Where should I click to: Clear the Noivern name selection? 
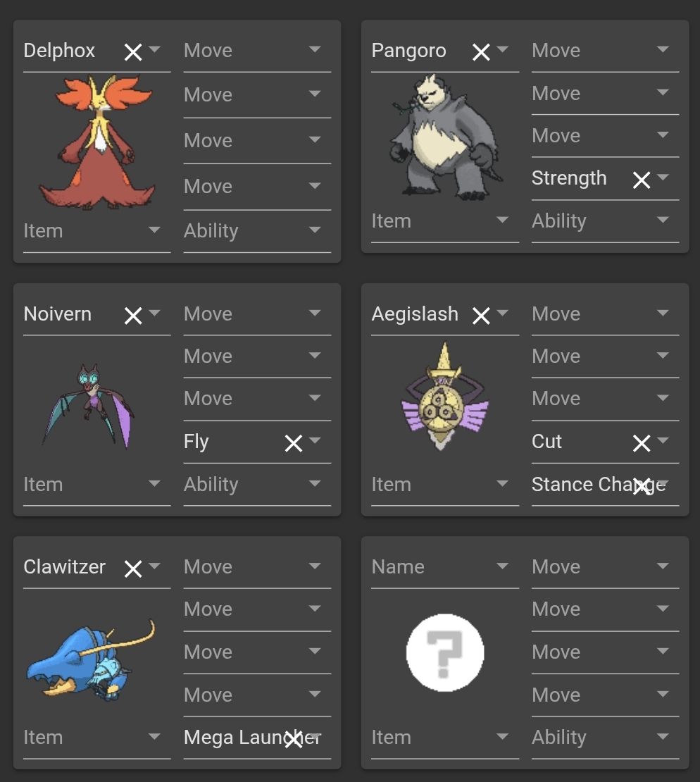point(133,315)
